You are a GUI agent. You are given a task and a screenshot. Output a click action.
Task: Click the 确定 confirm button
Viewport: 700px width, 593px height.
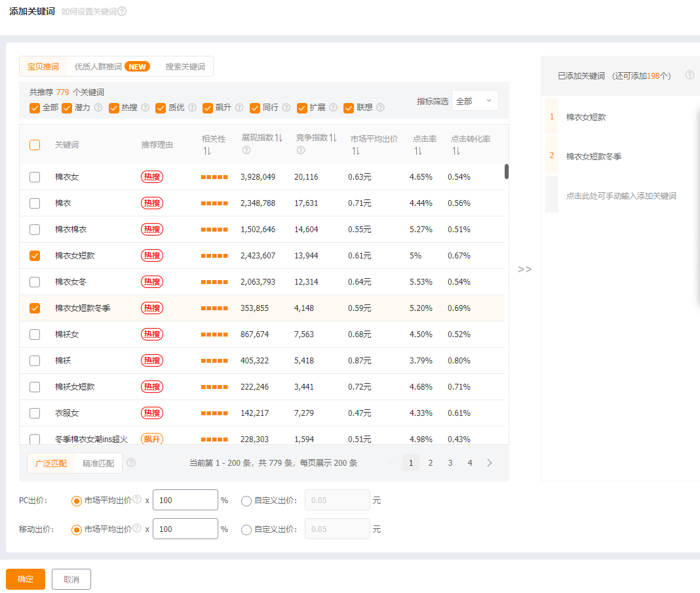coord(26,579)
